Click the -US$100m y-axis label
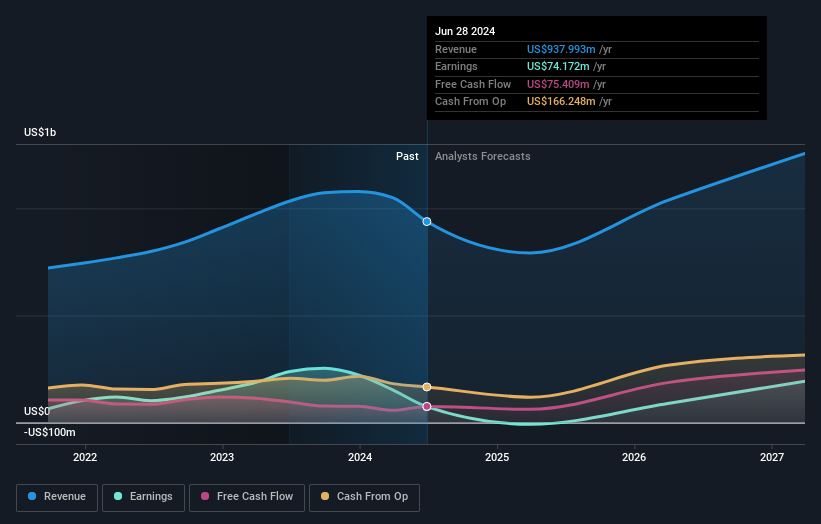The image size is (821, 524). (x=50, y=432)
